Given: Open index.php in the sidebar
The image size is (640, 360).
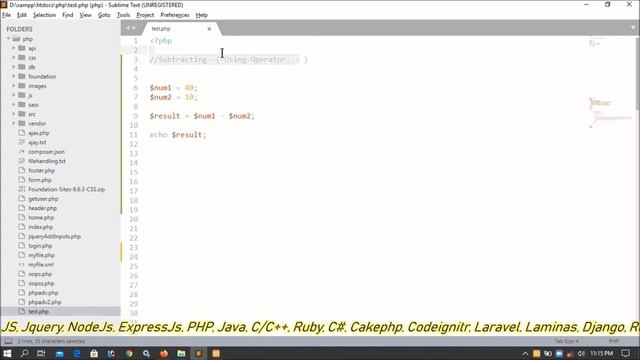Looking at the screenshot, I should (41, 227).
